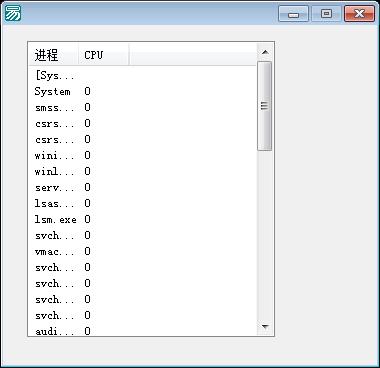Sort by the 进程 column header
The height and width of the screenshot is (368, 380).
click(53, 55)
